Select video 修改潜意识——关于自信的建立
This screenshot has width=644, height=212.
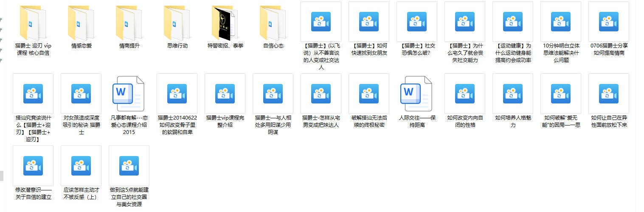33,166
